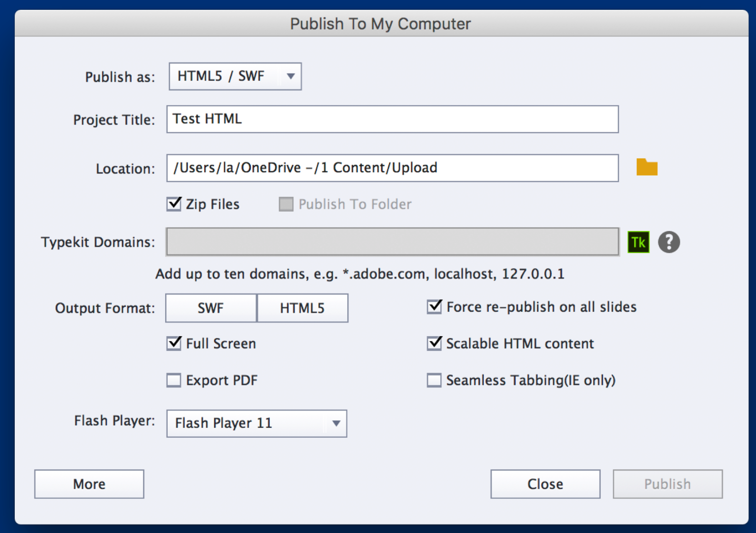Screen dimensions: 756x533
Task: Uncheck Force re-publish on all slides
Action: 434,306
